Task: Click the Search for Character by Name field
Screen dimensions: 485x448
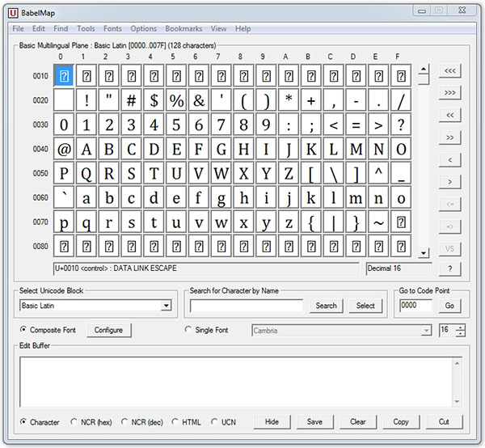Action: [x=247, y=306]
